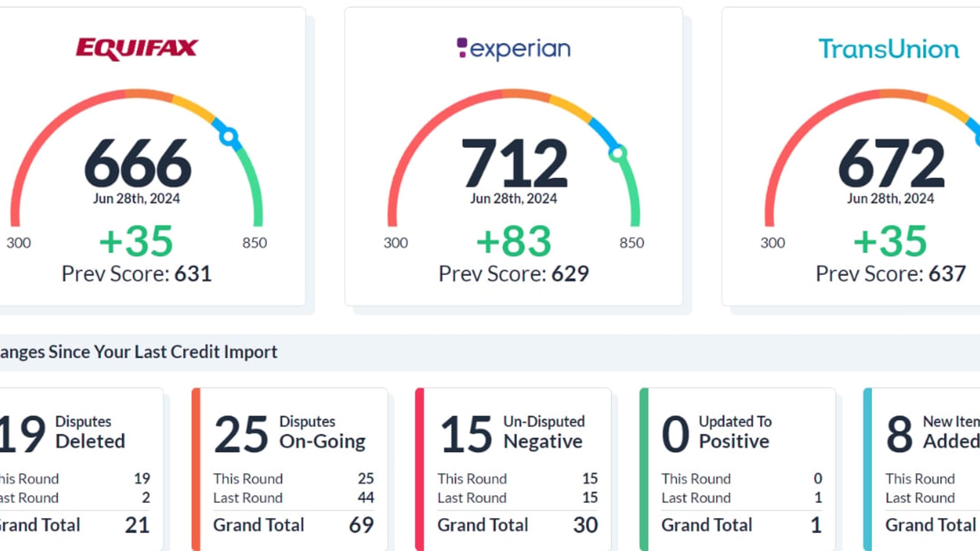Image resolution: width=980 pixels, height=551 pixels.
Task: Click Last Round row in Updated To Positive
Action: (742, 498)
